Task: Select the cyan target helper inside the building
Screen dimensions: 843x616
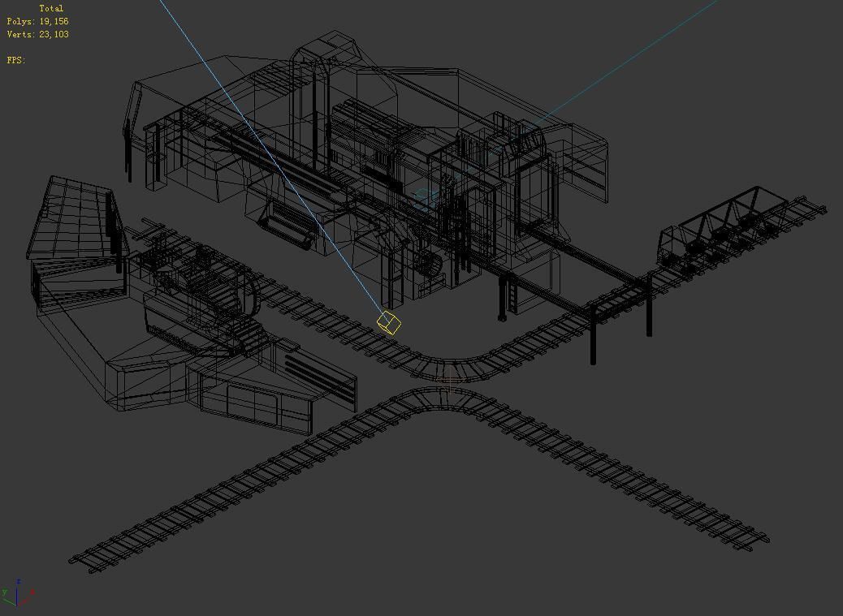Action: pyautogui.click(x=426, y=198)
